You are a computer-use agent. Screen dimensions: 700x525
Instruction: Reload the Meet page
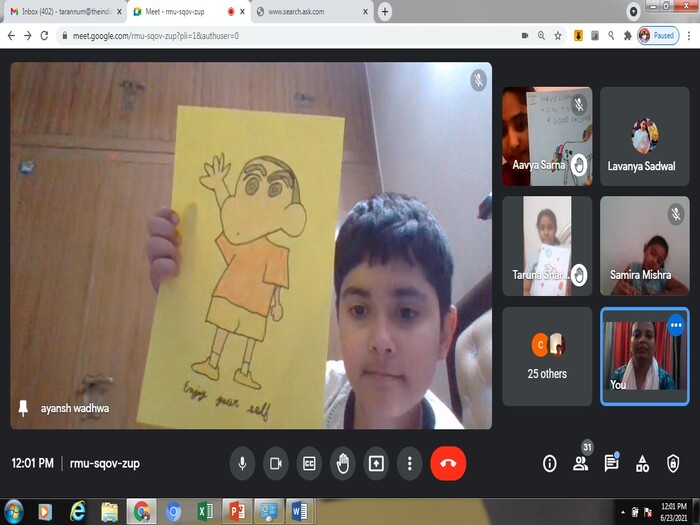pyautogui.click(x=44, y=36)
